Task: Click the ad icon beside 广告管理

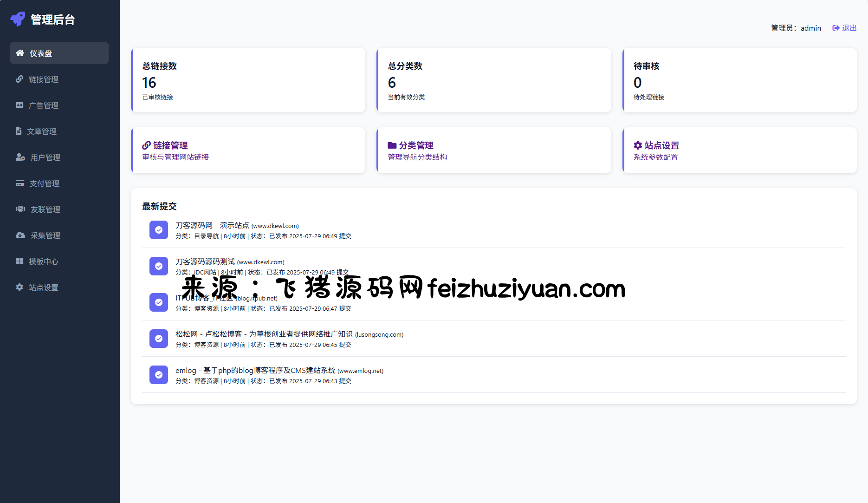Action: (x=19, y=105)
